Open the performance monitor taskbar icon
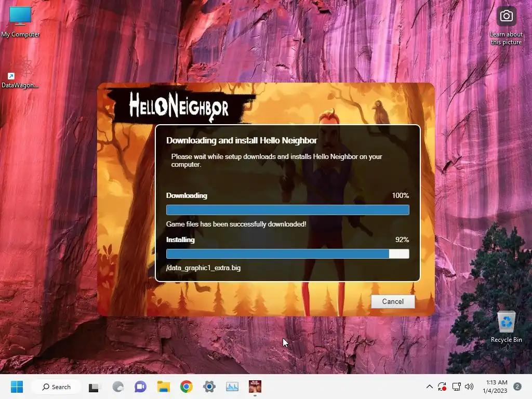Viewport: 532px width, 399px height. click(x=232, y=387)
